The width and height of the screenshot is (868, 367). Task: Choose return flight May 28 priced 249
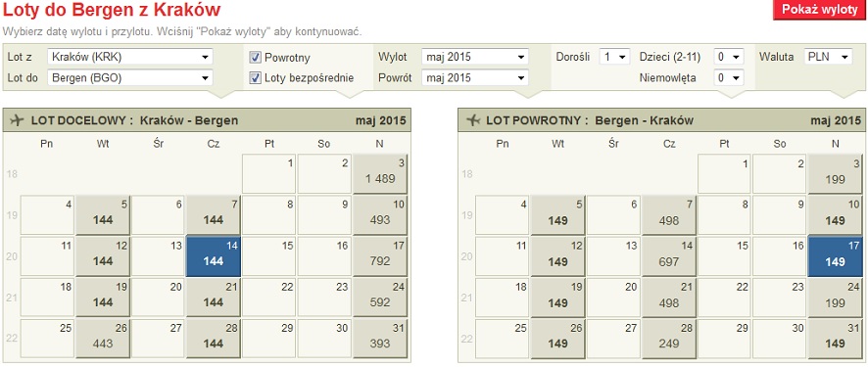669,339
